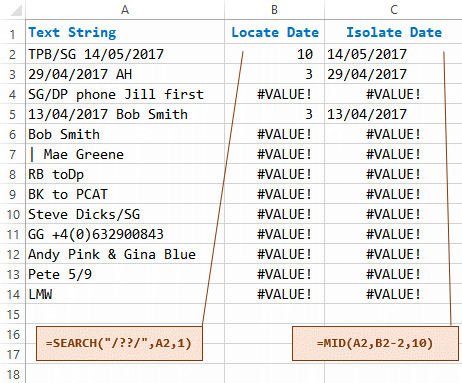Click Isolate Date cell '14/05/2017'
The width and height of the screenshot is (462, 383).
click(x=393, y=54)
